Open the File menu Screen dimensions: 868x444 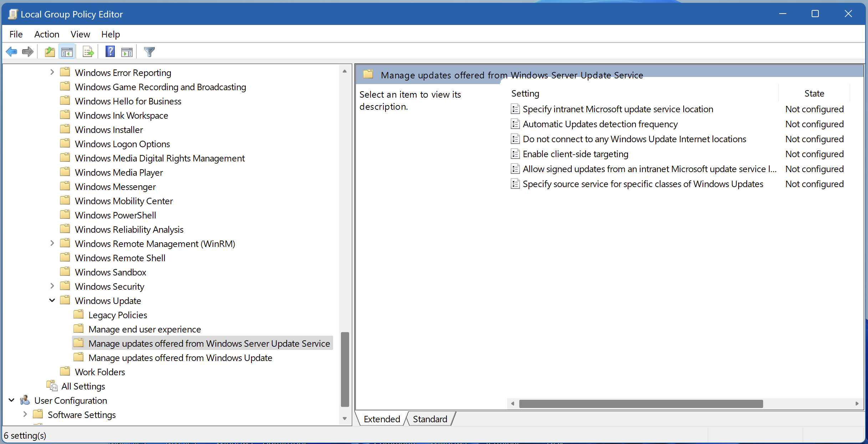(16, 34)
